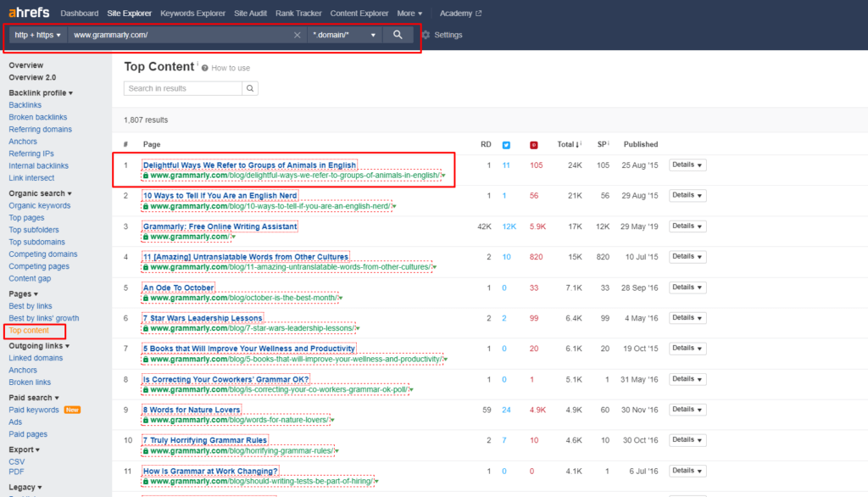Open Details dropdown for 8 Words for Nature Lovers

[687, 410]
